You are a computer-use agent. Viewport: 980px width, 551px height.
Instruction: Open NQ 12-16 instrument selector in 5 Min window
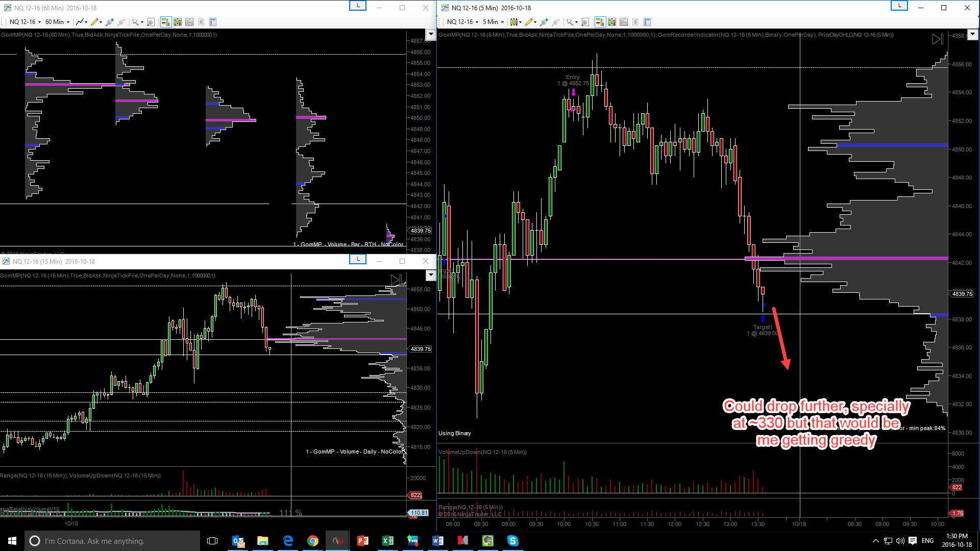[462, 22]
